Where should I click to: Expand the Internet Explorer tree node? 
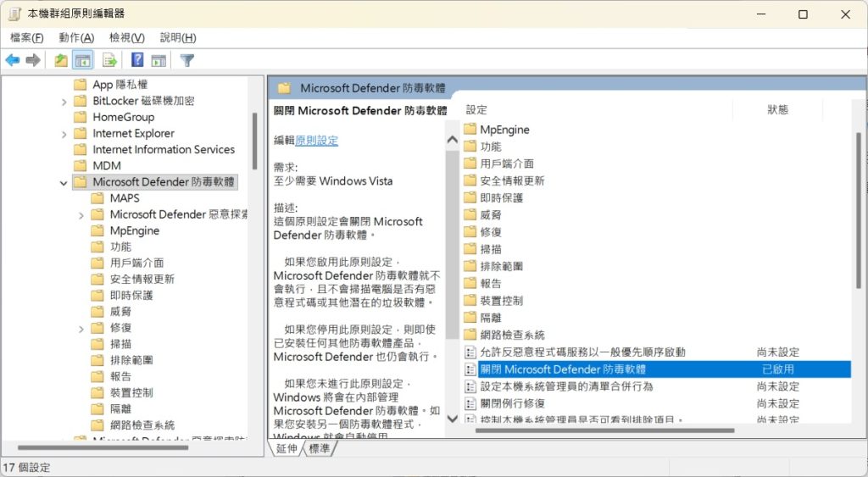click(x=64, y=134)
